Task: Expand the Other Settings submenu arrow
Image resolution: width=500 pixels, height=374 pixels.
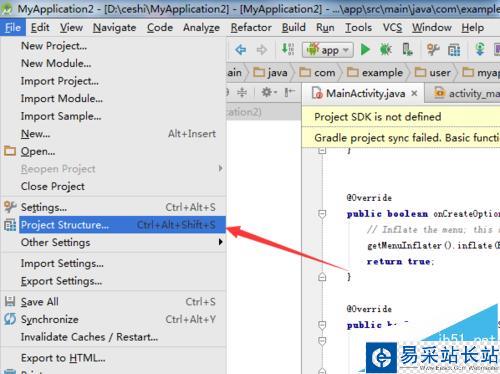Action: point(220,242)
